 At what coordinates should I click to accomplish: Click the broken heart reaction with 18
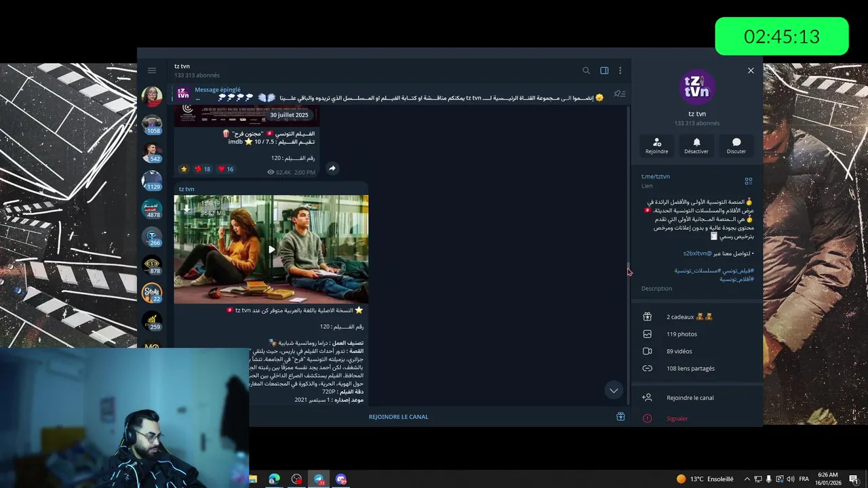[x=203, y=169]
